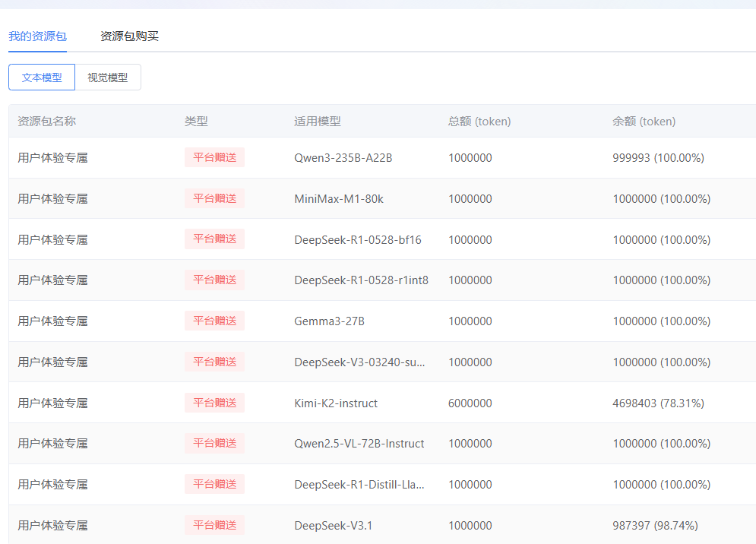Click the Kimi-K2-instruct model name
The height and width of the screenshot is (544, 756).
[336, 403]
